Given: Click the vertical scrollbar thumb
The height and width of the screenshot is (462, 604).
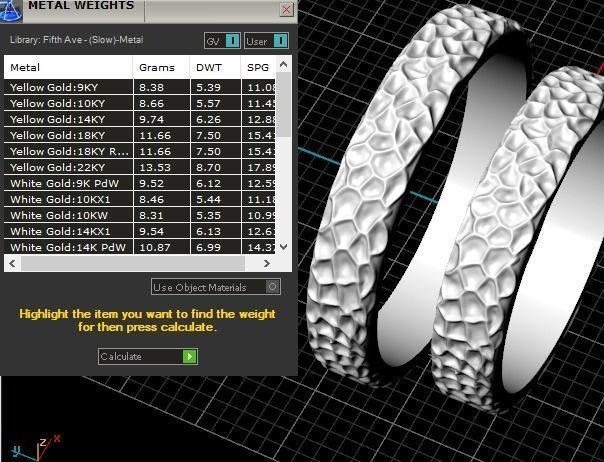Looking at the screenshot, I should point(284,104).
